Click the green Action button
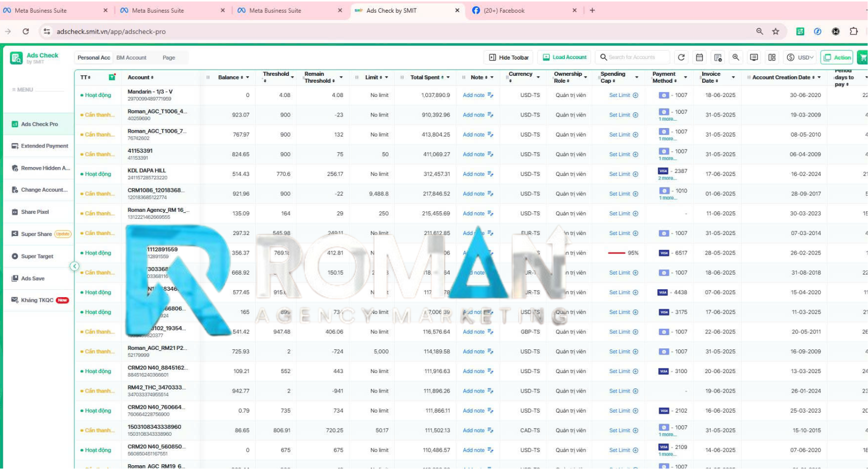 click(838, 57)
